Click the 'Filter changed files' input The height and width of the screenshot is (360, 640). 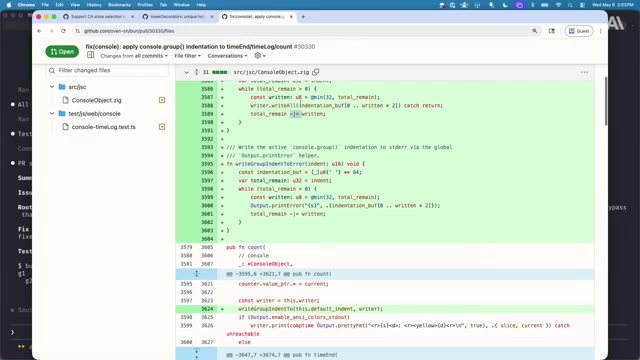pos(107,70)
